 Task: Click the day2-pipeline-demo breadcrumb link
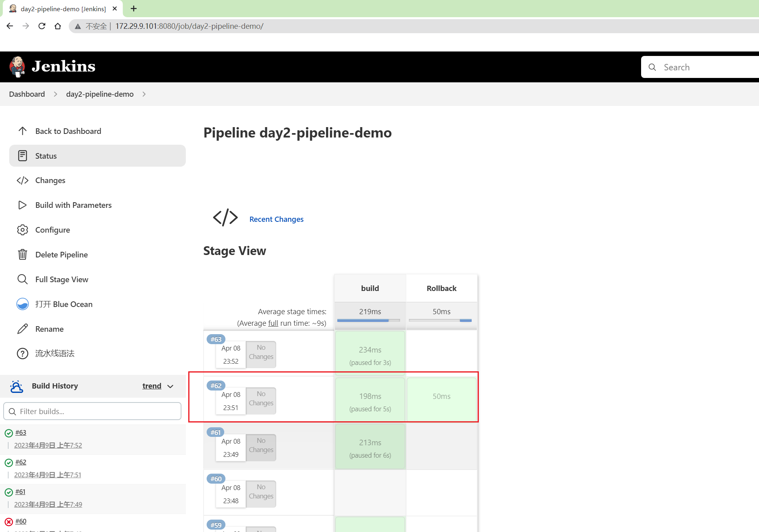[100, 94]
